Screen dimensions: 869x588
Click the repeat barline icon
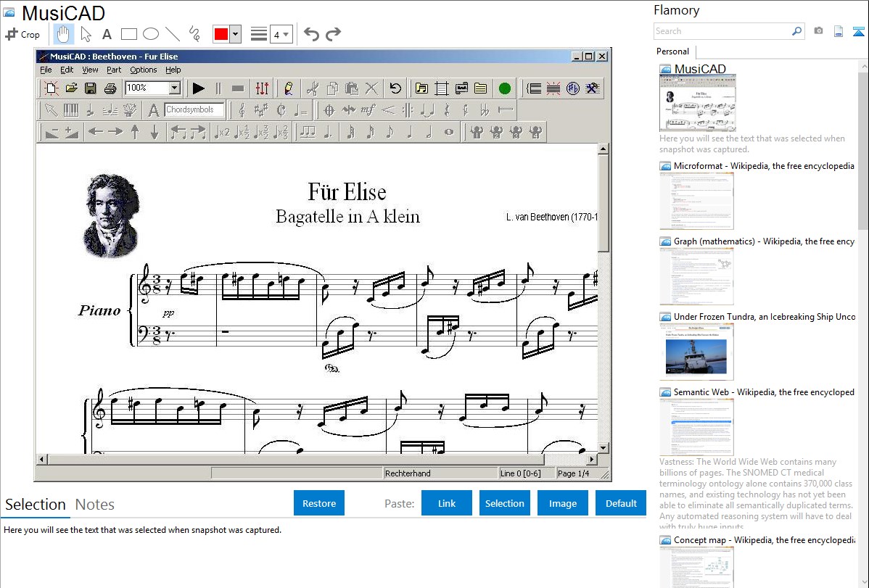[x=408, y=109]
